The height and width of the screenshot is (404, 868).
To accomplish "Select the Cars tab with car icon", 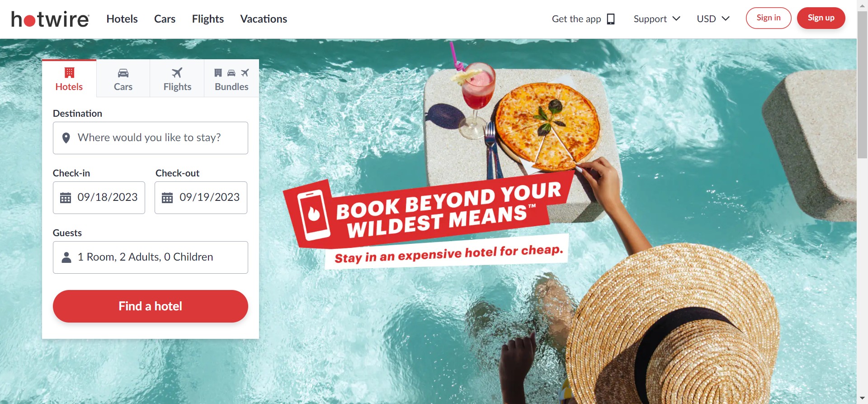I will pos(123,79).
